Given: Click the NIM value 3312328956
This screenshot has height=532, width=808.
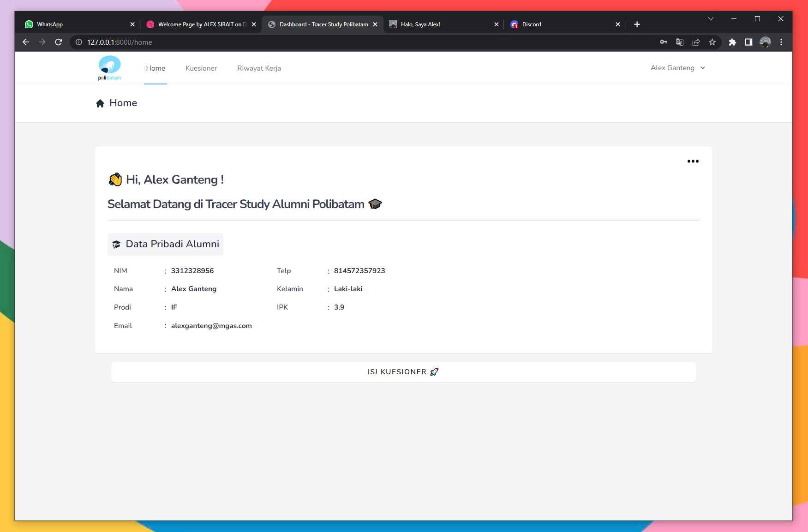Looking at the screenshot, I should 192,271.
